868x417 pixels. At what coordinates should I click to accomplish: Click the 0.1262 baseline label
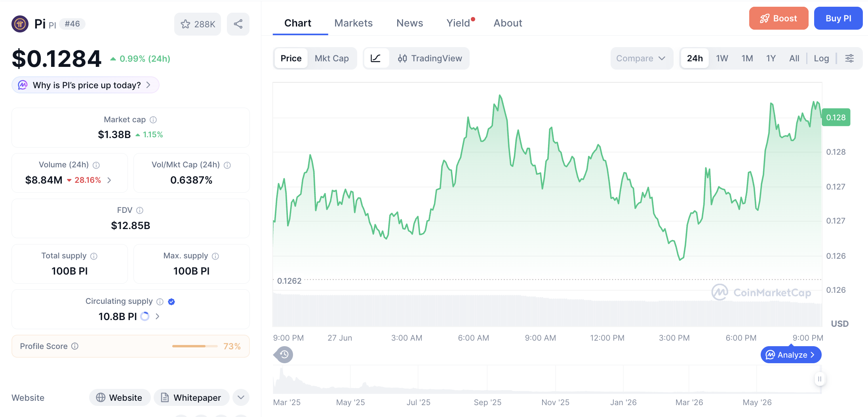pyautogui.click(x=289, y=281)
